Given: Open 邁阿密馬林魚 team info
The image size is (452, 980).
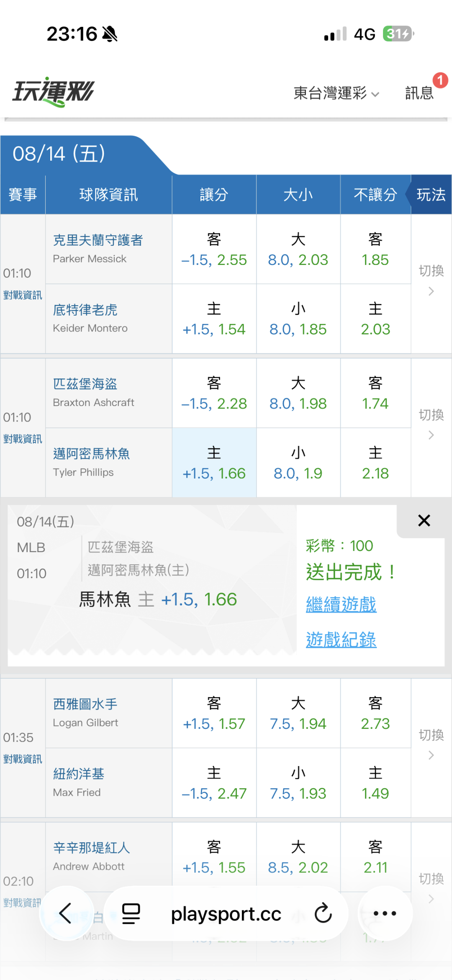Looking at the screenshot, I should pos(91,453).
